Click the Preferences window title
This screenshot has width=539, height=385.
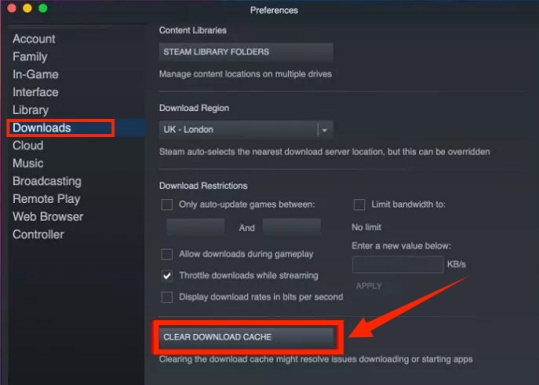(274, 10)
